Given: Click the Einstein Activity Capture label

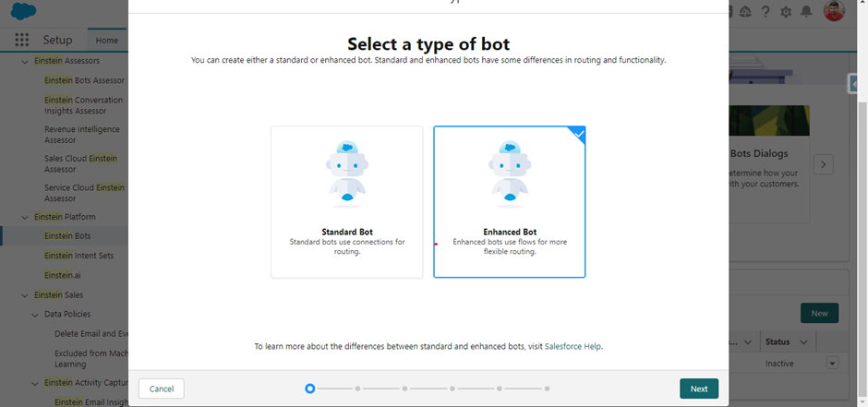Looking at the screenshot, I should pyautogui.click(x=86, y=383).
